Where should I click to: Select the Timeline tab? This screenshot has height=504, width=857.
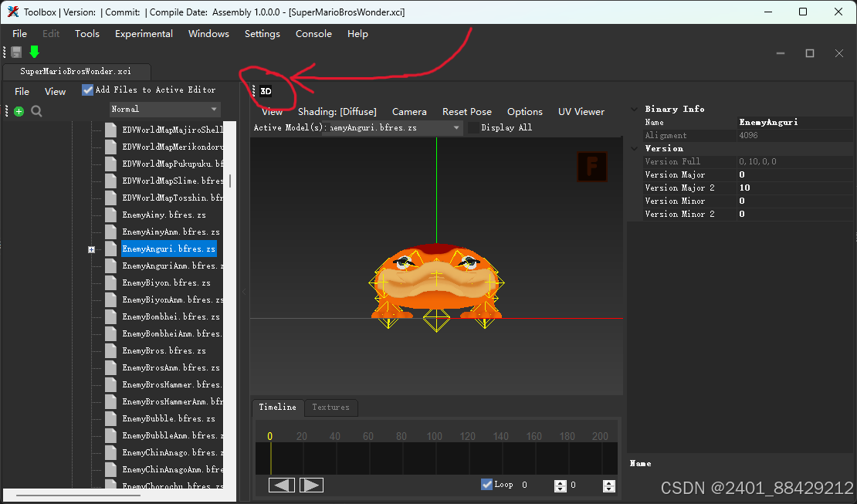(x=278, y=407)
